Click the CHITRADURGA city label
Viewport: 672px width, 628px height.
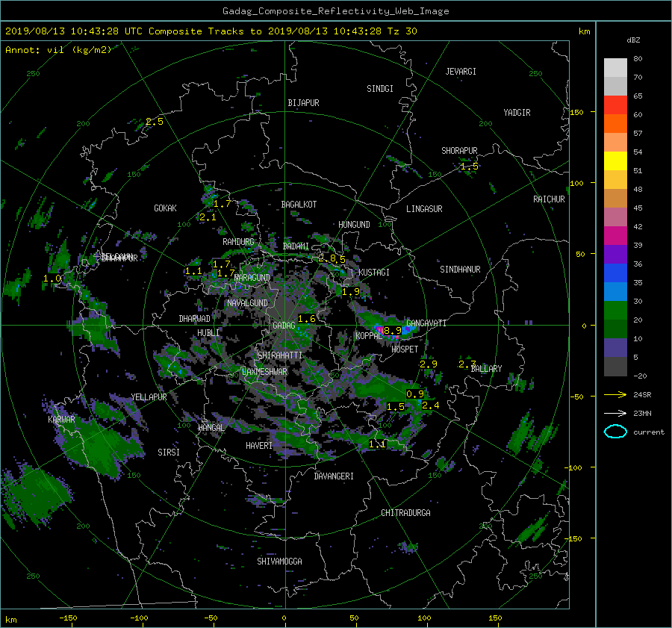405,513
